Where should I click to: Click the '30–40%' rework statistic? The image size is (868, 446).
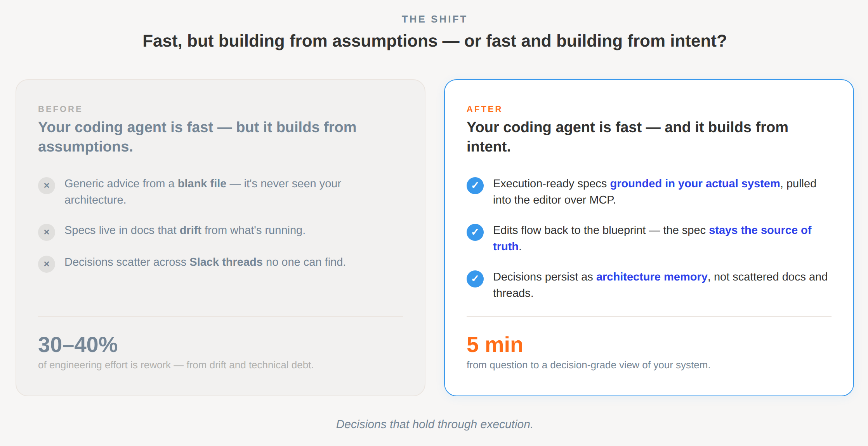78,345
